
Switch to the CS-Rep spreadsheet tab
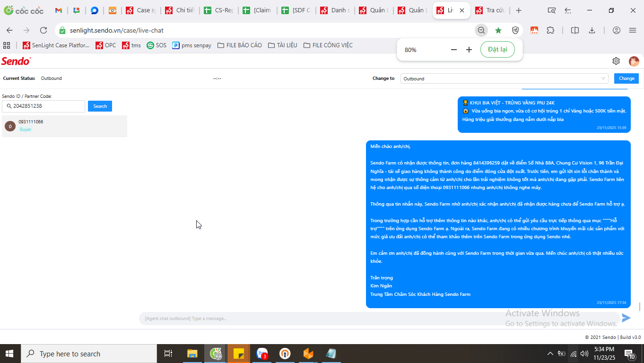click(x=218, y=10)
